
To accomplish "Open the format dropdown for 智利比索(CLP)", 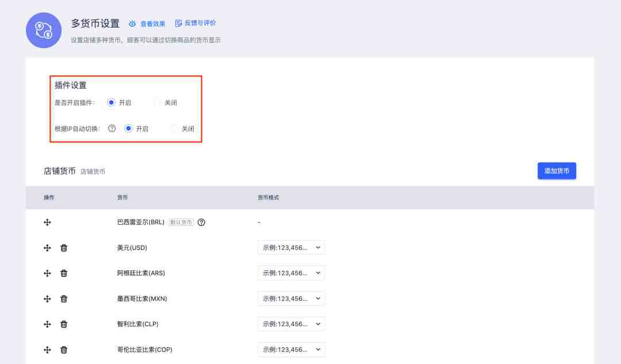I will [291, 324].
